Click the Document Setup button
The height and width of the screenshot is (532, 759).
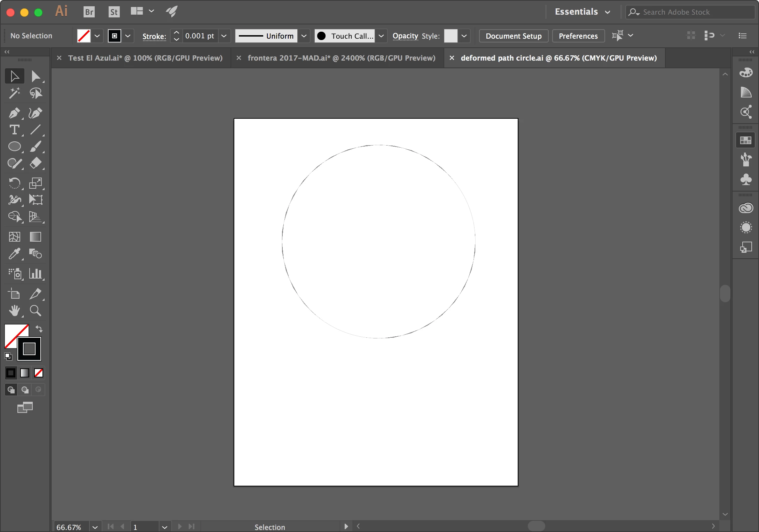(x=513, y=36)
